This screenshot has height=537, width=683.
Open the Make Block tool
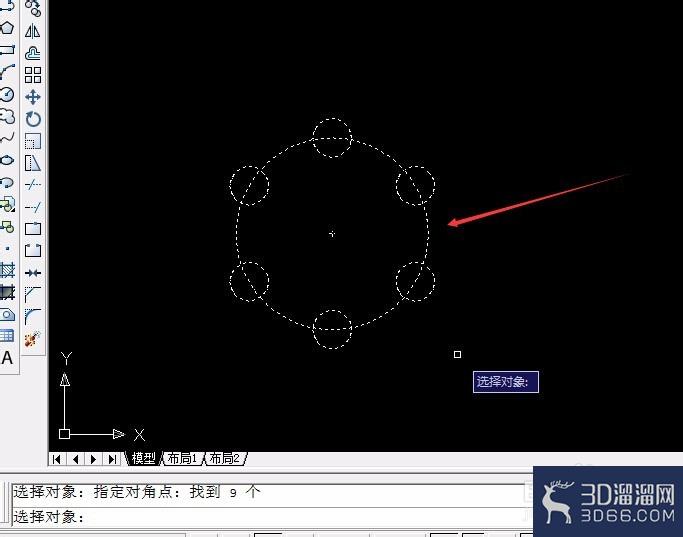point(7,226)
